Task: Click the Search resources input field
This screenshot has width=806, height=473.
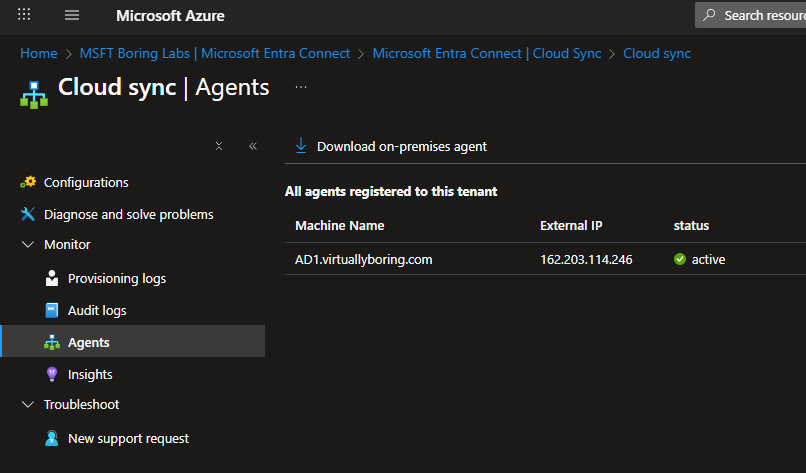Action: pyautogui.click(x=750, y=15)
